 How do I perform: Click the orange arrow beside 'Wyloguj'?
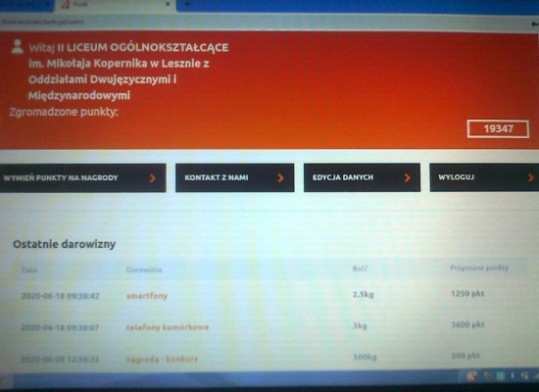(x=531, y=177)
